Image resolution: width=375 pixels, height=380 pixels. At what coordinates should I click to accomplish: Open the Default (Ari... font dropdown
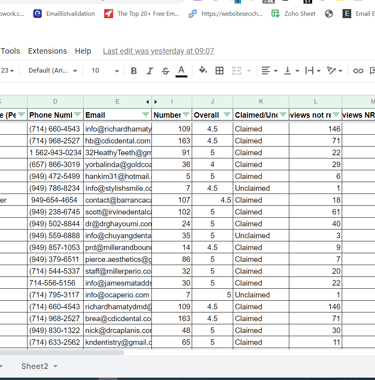tap(53, 71)
